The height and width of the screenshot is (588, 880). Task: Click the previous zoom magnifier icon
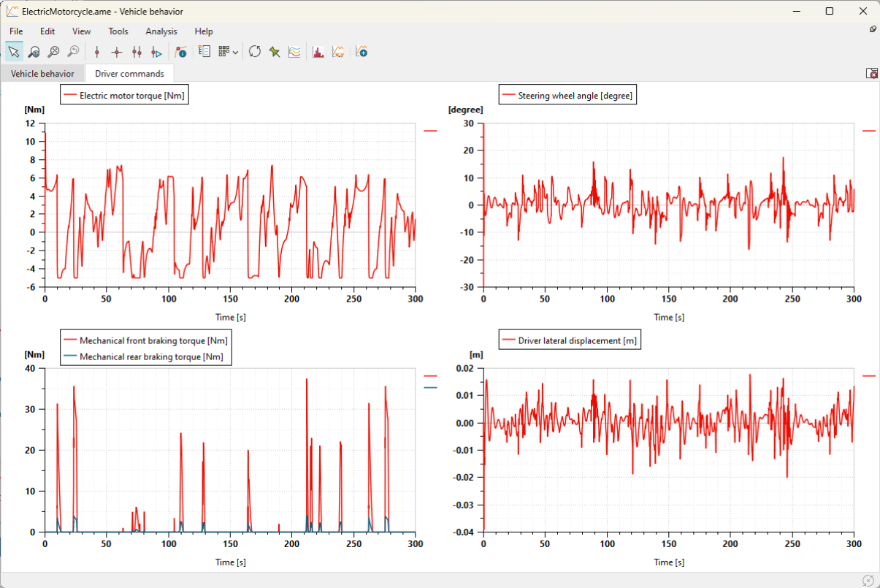tap(73, 52)
